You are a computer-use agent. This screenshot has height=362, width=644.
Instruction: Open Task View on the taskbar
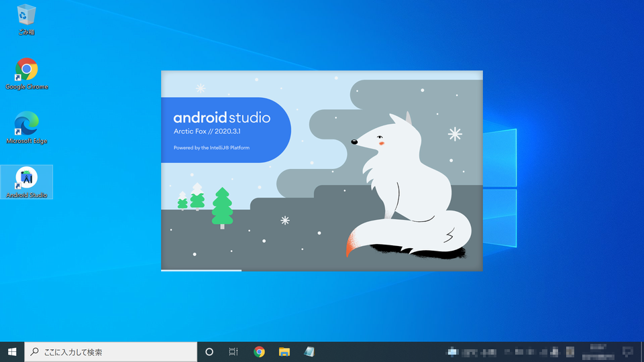pyautogui.click(x=233, y=352)
